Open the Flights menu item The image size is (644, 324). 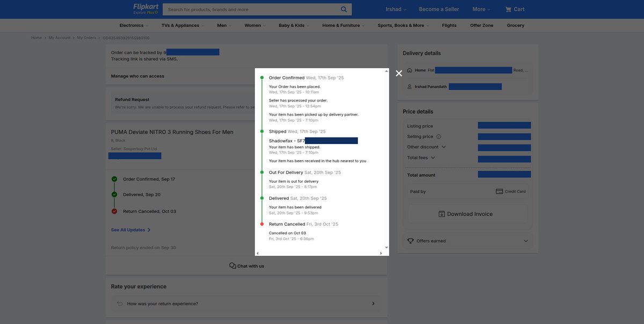pos(449,25)
